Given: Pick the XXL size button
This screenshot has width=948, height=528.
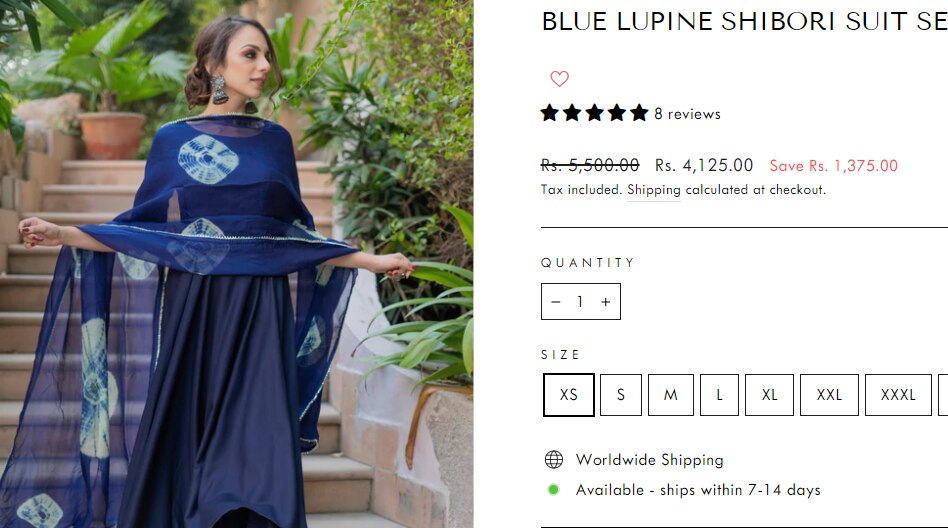Looking at the screenshot, I should pyautogui.click(x=829, y=395).
